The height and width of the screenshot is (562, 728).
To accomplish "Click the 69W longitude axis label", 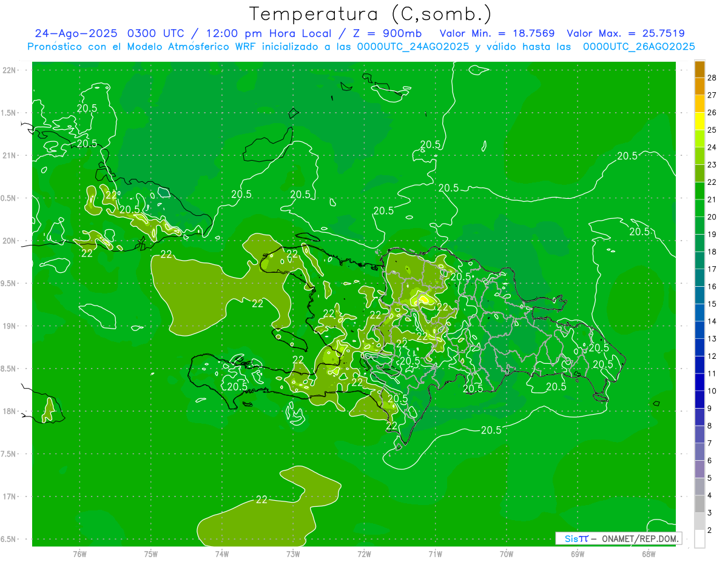I will (x=578, y=554).
